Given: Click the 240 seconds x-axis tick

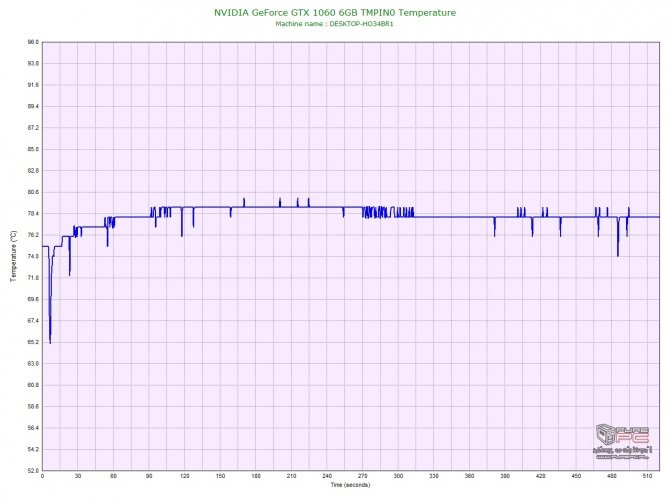Looking at the screenshot, I should tap(327, 476).
